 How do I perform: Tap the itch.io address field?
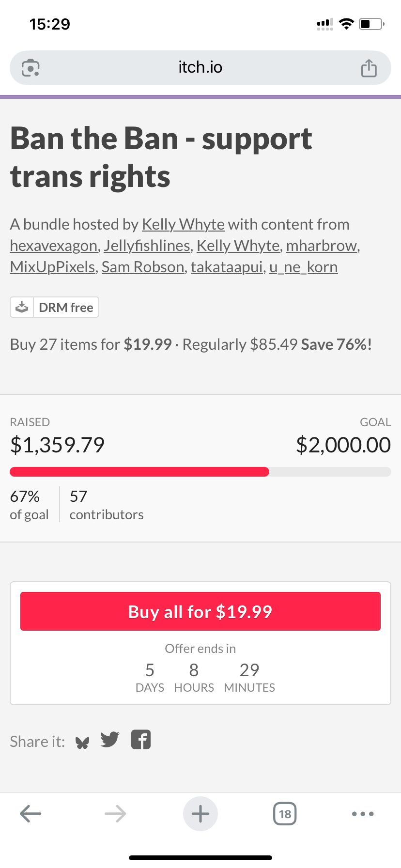click(x=200, y=68)
